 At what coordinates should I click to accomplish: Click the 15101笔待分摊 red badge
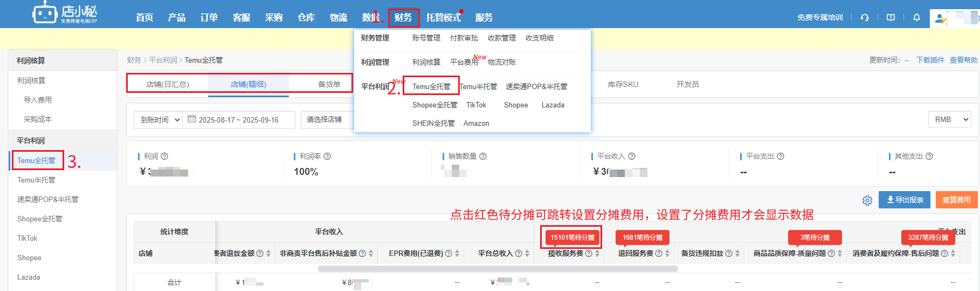(572, 237)
